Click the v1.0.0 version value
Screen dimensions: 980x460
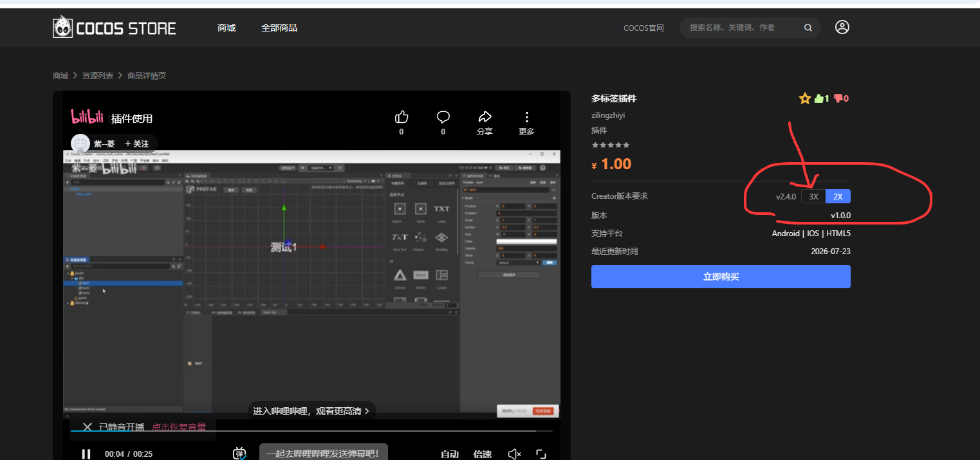(840, 216)
